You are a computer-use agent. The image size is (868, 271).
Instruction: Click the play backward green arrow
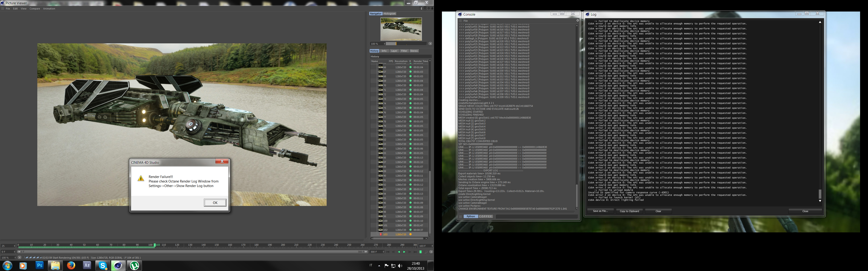[399, 252]
